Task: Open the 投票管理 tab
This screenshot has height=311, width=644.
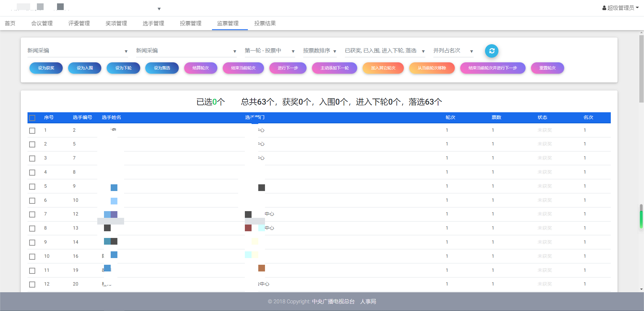Action: tap(191, 23)
